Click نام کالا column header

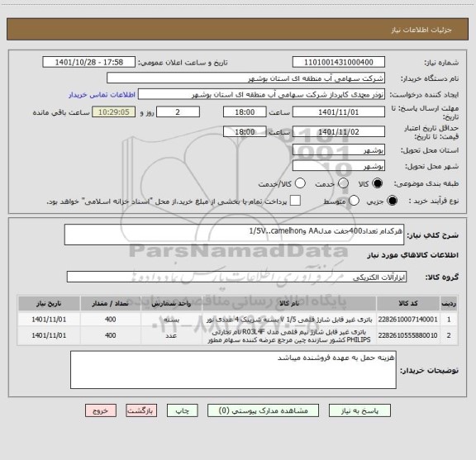[289, 303]
